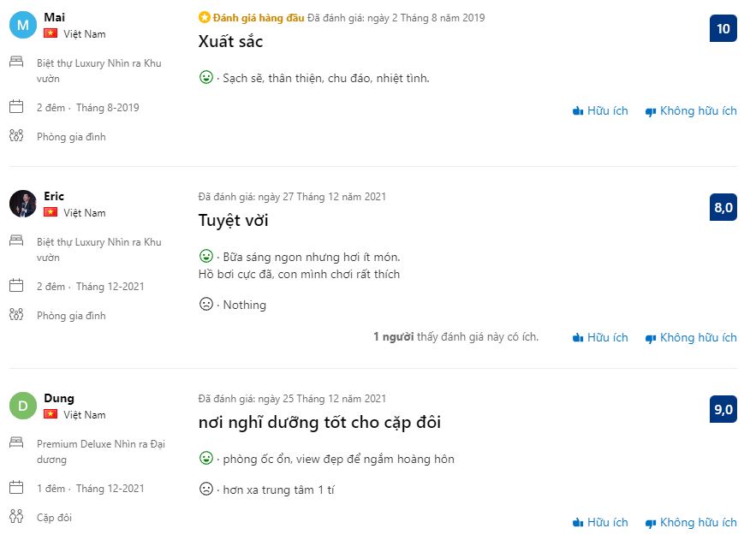Viewport: 756px width, 546px height.
Task: Click Không hữu ích on Eric's review
Action: [691, 337]
